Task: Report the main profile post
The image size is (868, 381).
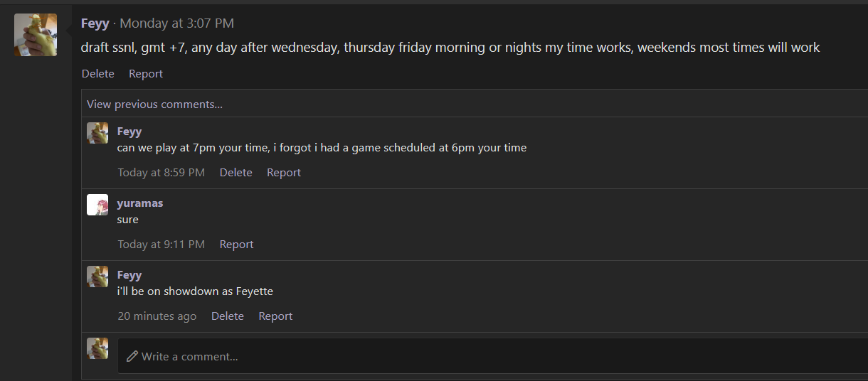Action: [x=146, y=74]
